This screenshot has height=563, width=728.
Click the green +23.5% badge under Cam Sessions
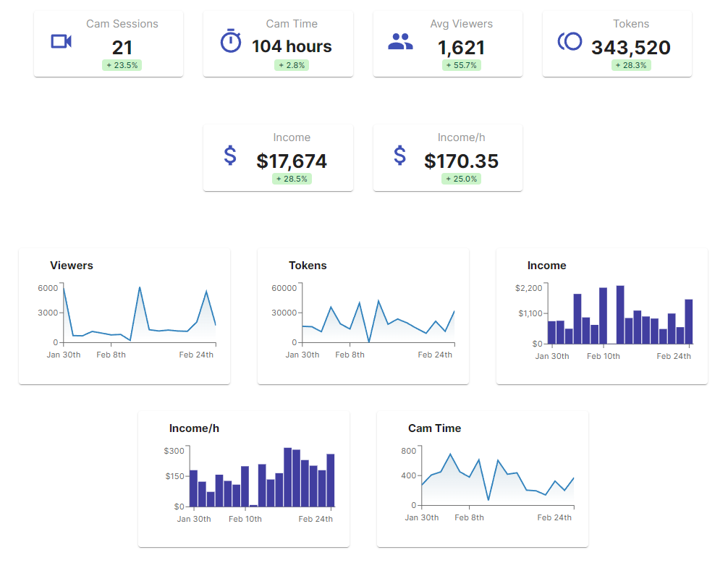click(122, 65)
